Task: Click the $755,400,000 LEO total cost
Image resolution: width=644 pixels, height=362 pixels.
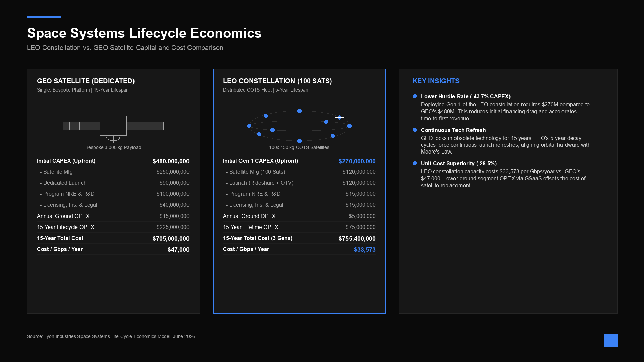Action: pos(357,239)
